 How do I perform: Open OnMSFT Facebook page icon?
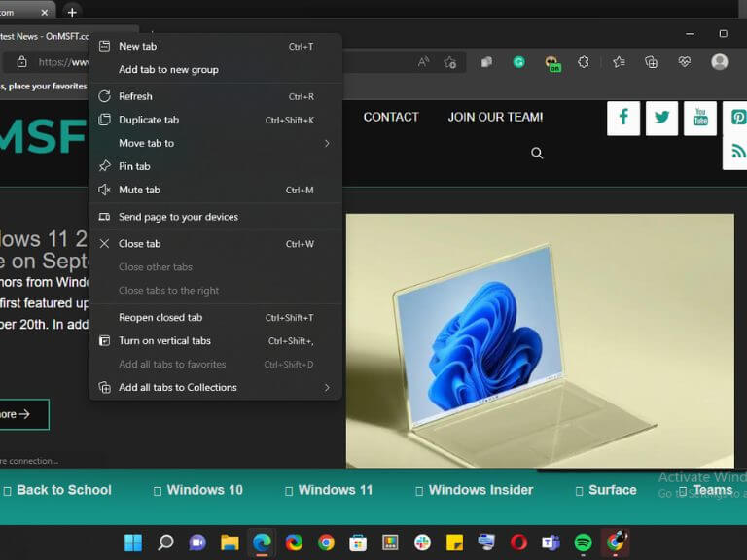(623, 118)
